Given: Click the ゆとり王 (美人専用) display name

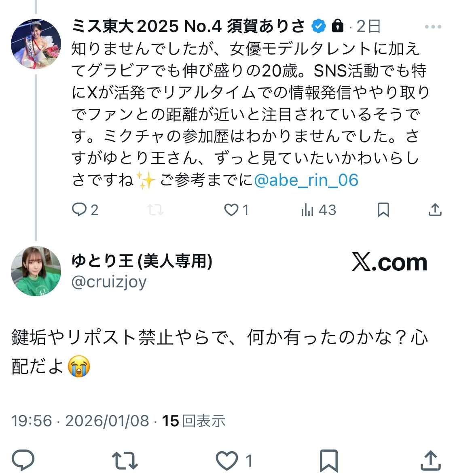Looking at the screenshot, I should point(142,262).
